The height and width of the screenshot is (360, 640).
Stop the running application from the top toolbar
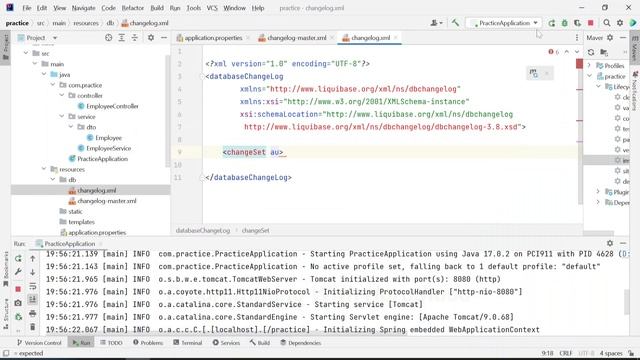pyautogui.click(x=591, y=23)
